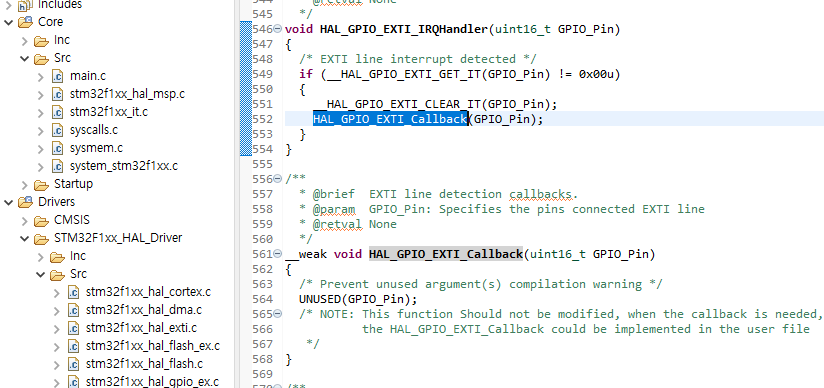Click the syscalls.c file icon

tap(57, 130)
